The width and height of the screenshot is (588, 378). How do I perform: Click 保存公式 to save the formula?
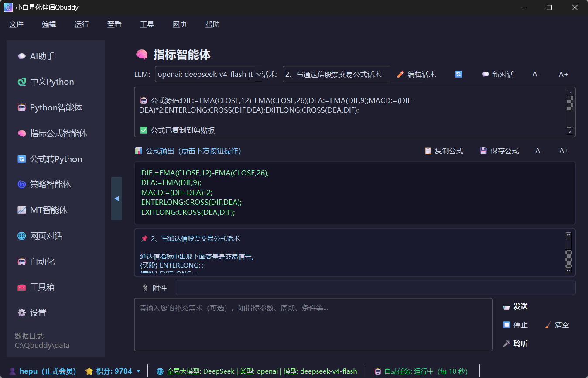[499, 151]
